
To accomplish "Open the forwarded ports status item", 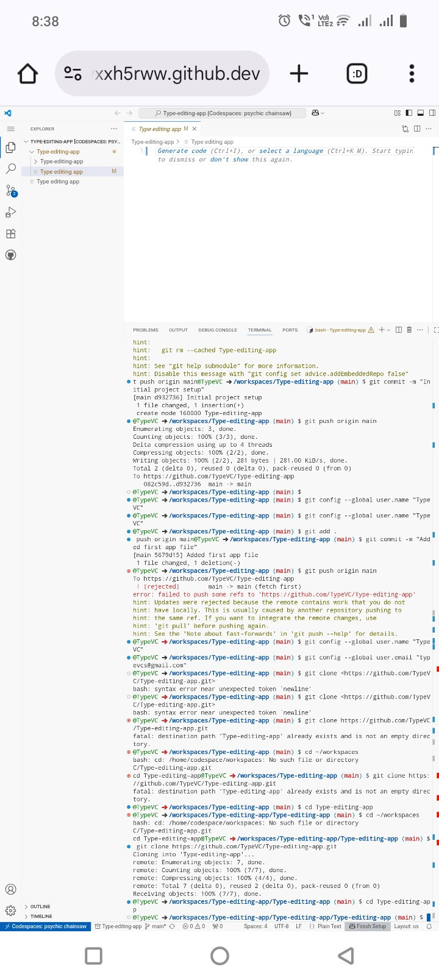I will tap(218, 926).
